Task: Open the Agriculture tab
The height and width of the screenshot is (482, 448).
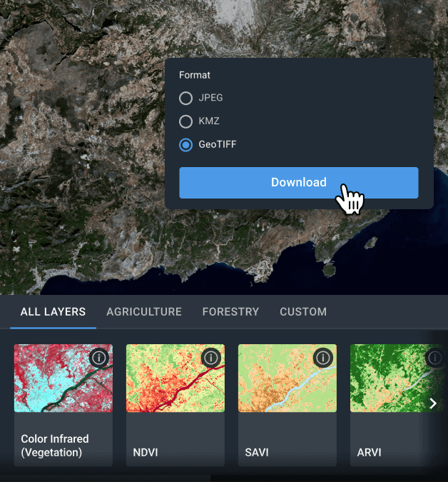Action: pos(144,311)
